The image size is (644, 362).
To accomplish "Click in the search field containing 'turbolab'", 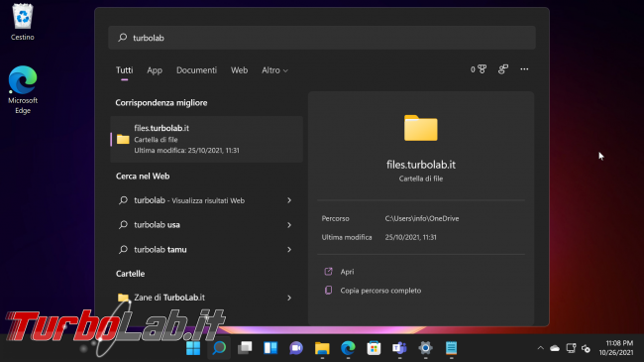I will (322, 38).
